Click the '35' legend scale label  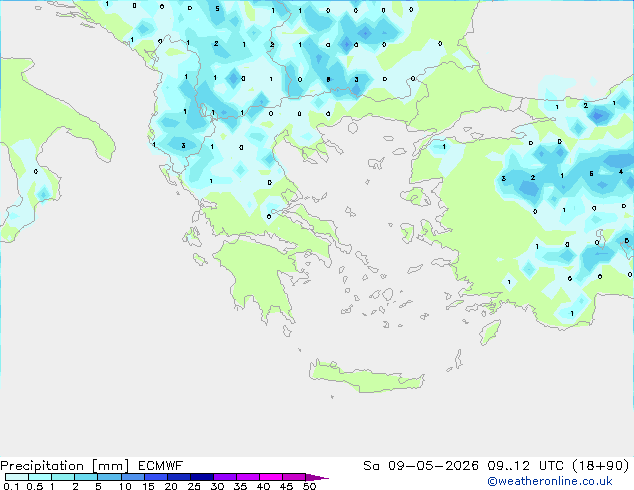(240, 486)
